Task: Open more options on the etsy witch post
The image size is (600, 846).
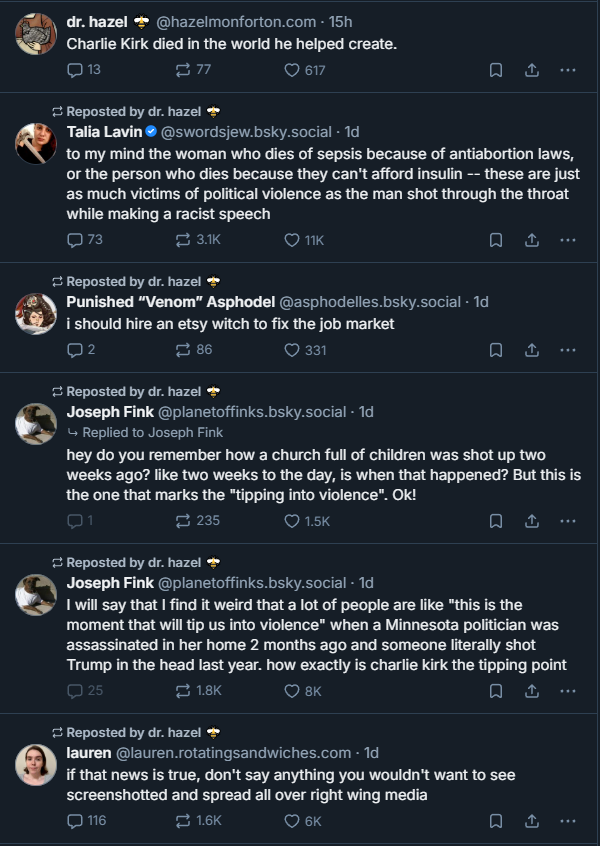Action: pyautogui.click(x=567, y=350)
